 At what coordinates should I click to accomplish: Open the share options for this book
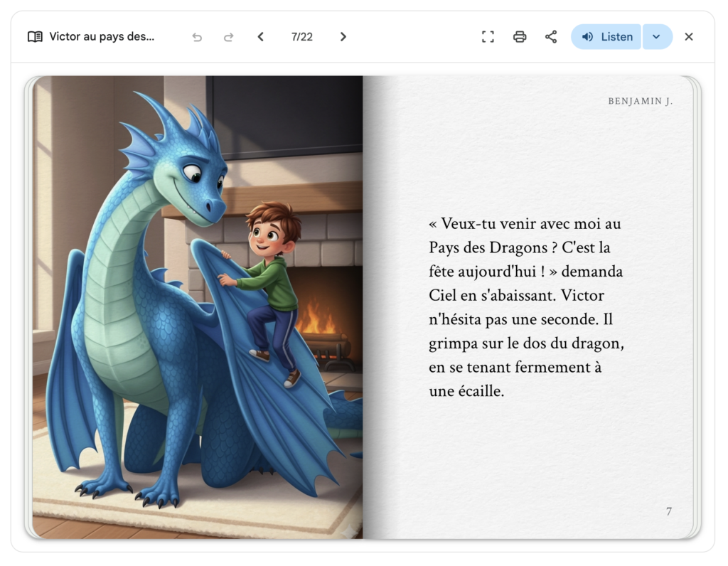tap(551, 37)
